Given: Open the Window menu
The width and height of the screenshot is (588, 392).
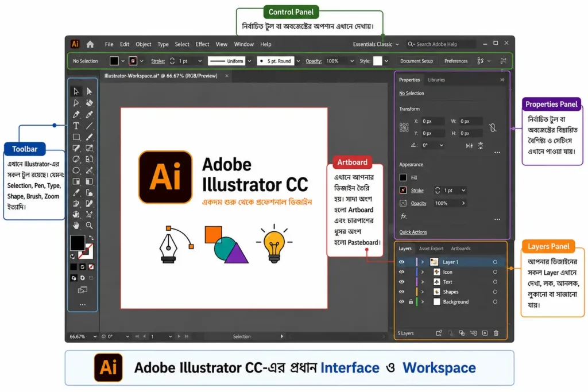Looking at the screenshot, I should click(243, 44).
